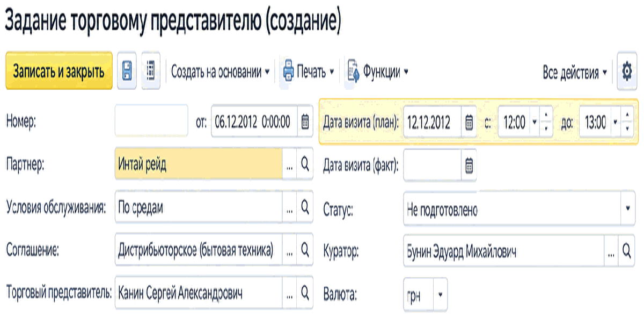Open the settings gear icon

[626, 71]
